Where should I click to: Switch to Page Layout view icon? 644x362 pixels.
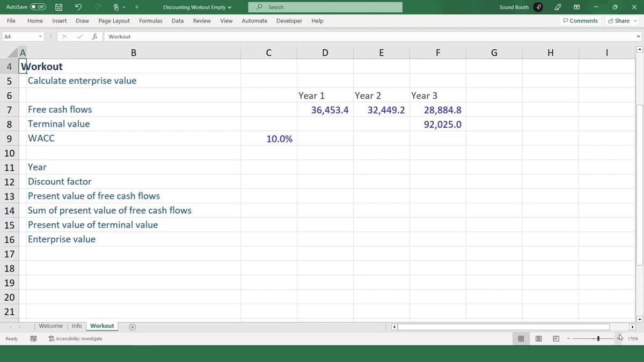[x=539, y=339]
